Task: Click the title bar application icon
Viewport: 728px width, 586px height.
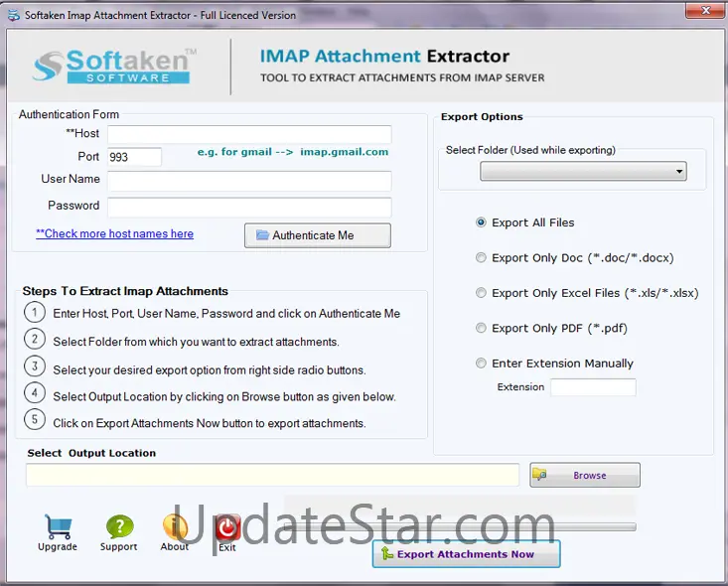Action: (14, 15)
